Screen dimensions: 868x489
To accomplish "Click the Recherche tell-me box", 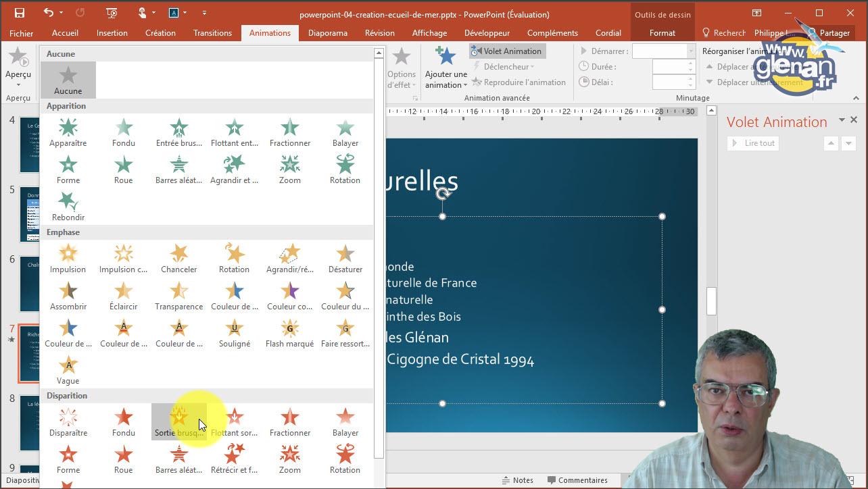I will [724, 33].
